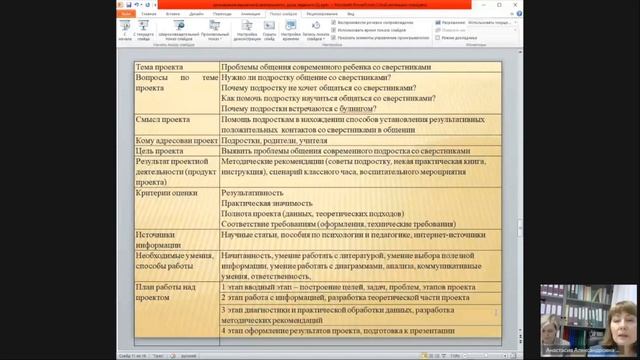
Task: Click the language indicator 'русский' in status bar
Action: tap(189, 356)
